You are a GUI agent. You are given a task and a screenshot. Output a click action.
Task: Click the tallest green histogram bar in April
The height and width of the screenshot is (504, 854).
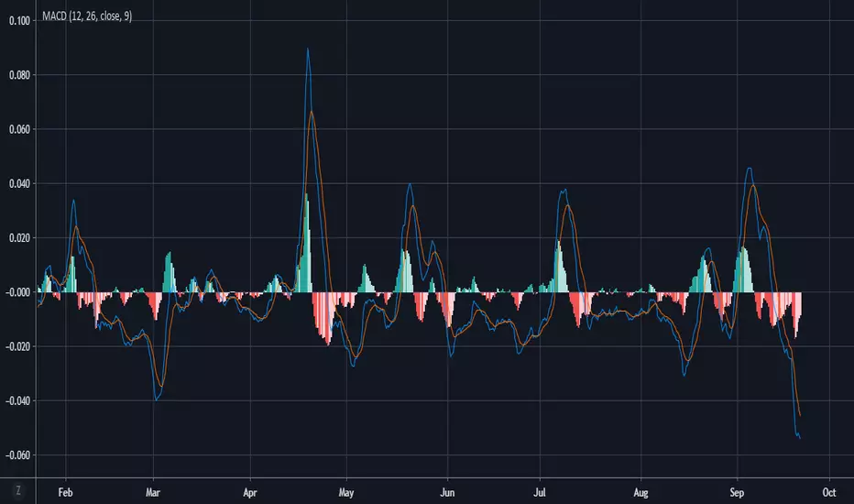[x=307, y=243]
